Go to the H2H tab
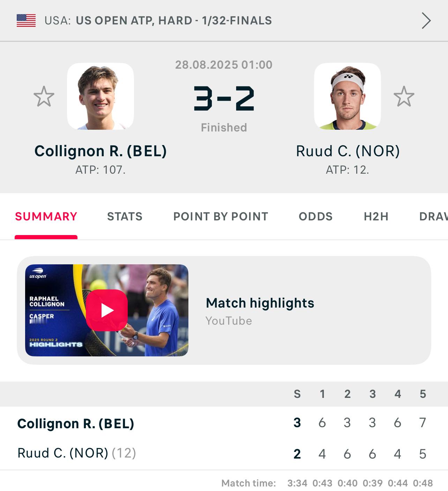 coord(376,217)
